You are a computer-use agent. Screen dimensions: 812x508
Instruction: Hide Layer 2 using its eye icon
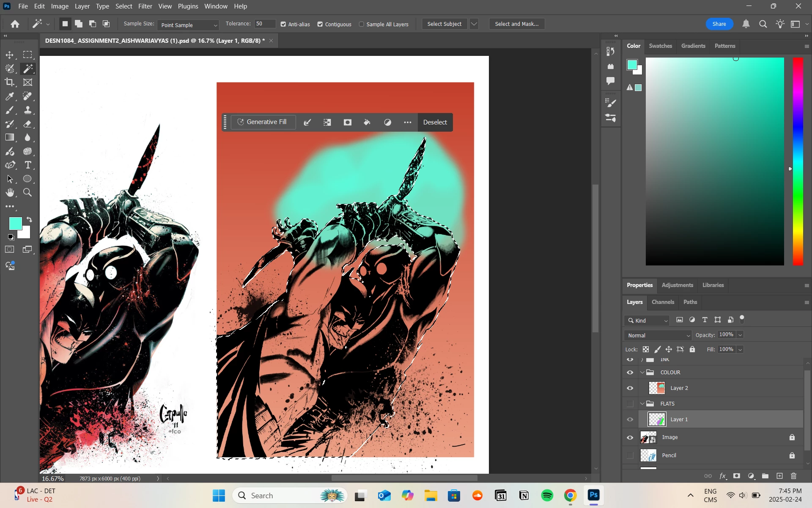[x=630, y=388]
